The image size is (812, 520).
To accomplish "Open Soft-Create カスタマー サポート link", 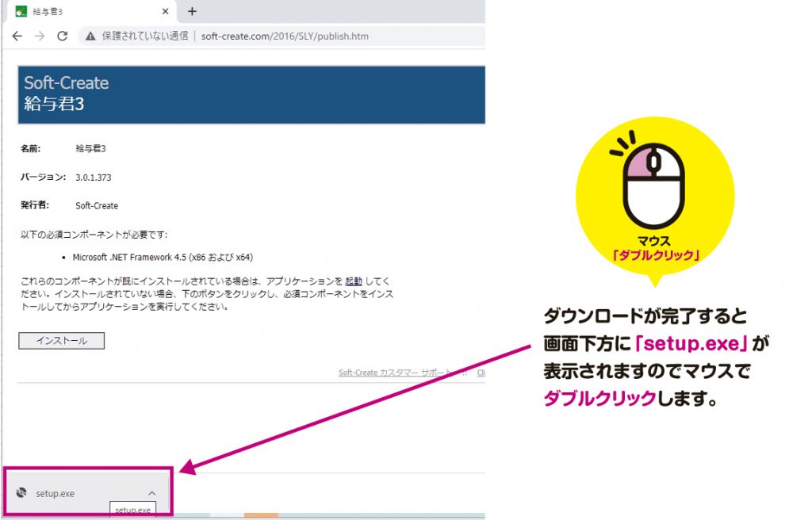I will coord(395,373).
